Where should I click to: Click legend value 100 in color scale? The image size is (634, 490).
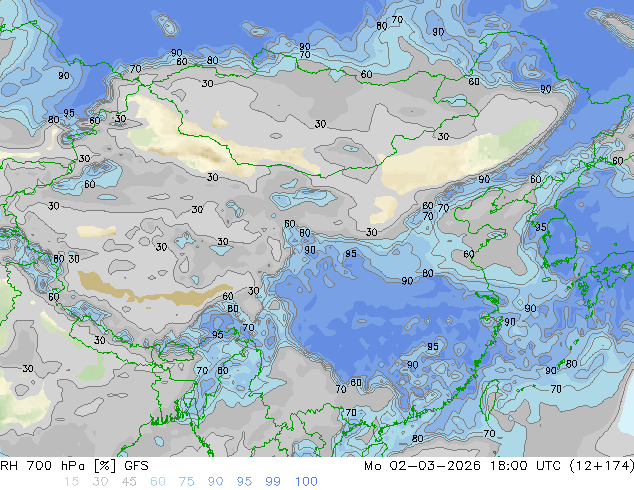[x=306, y=482]
